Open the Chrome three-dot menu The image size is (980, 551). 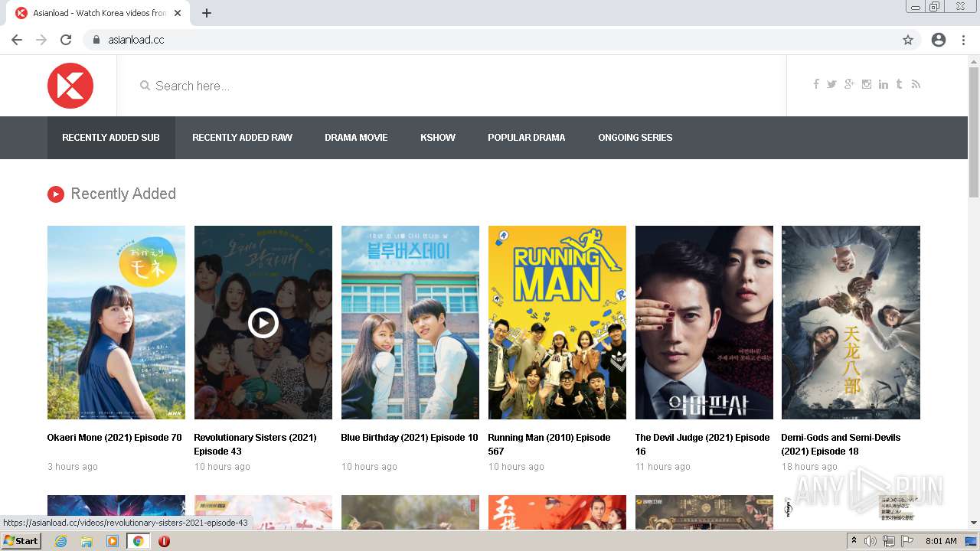click(963, 40)
